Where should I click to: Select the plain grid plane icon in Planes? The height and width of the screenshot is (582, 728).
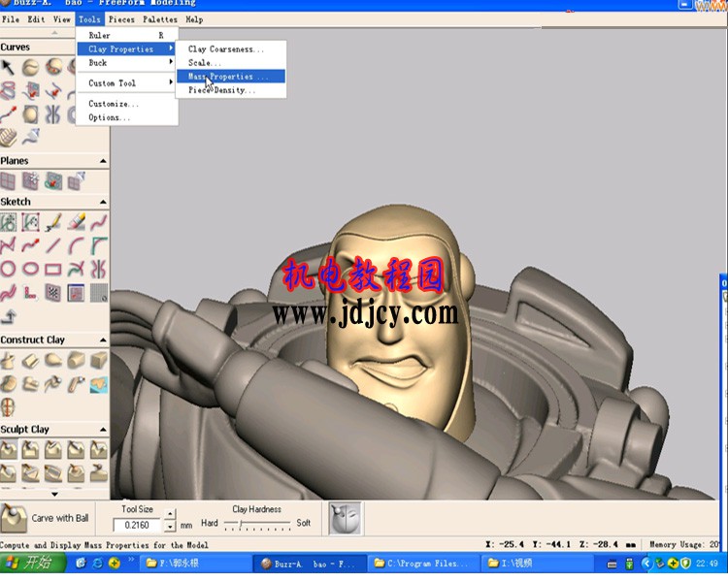coord(8,181)
